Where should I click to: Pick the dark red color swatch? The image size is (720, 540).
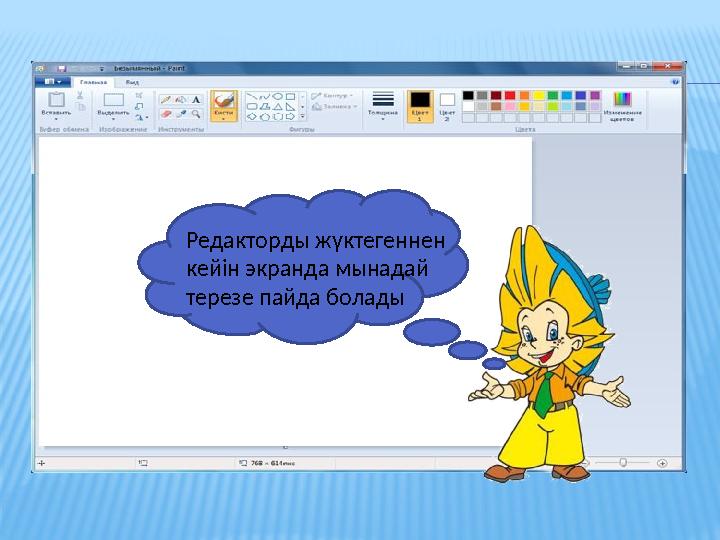(x=496, y=96)
